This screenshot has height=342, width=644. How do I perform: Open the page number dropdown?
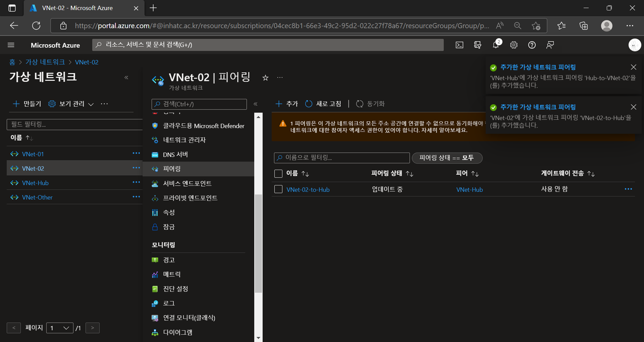pyautogui.click(x=60, y=328)
